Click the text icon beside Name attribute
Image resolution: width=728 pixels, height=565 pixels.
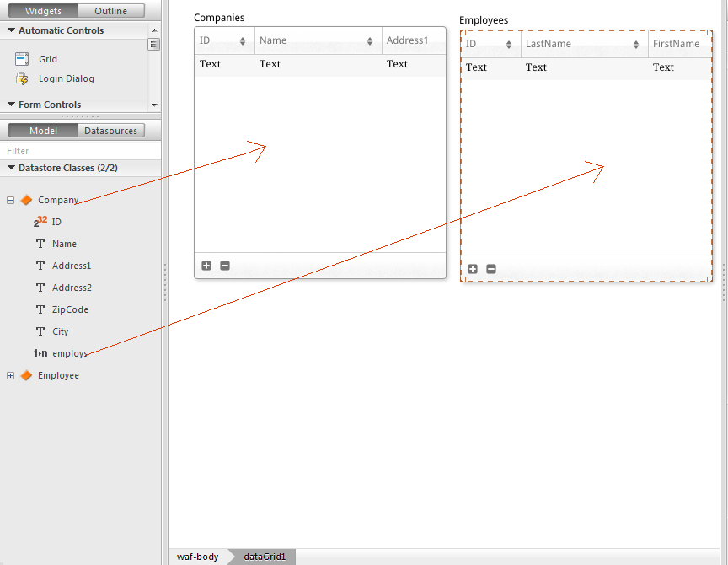pyautogui.click(x=40, y=244)
